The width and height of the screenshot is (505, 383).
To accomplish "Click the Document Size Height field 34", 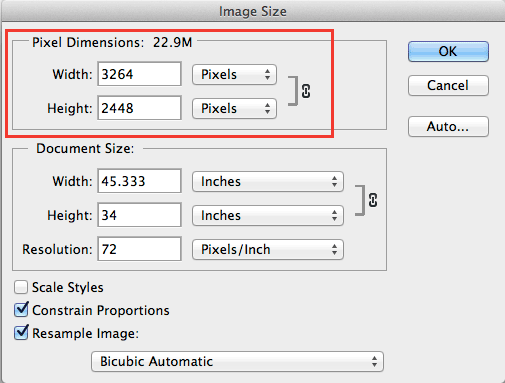I will (x=139, y=215).
